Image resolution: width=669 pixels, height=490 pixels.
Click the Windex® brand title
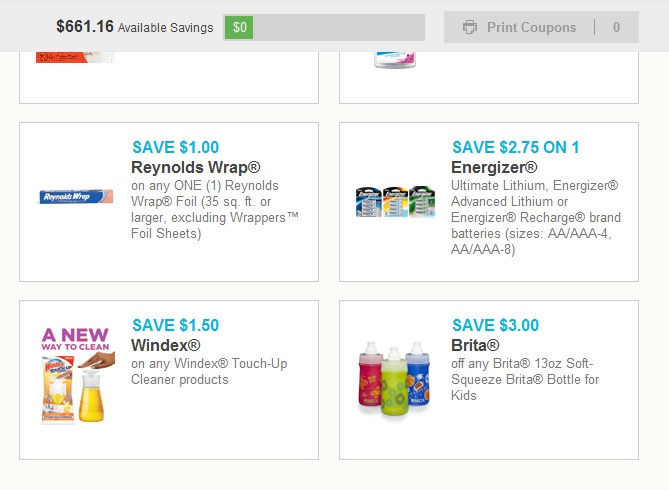tap(166, 345)
